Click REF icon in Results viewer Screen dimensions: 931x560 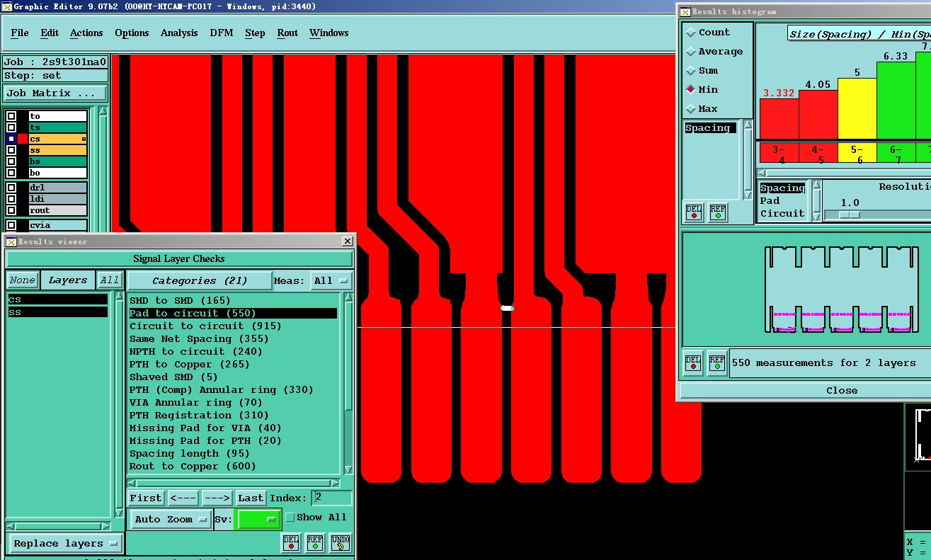[x=315, y=542]
